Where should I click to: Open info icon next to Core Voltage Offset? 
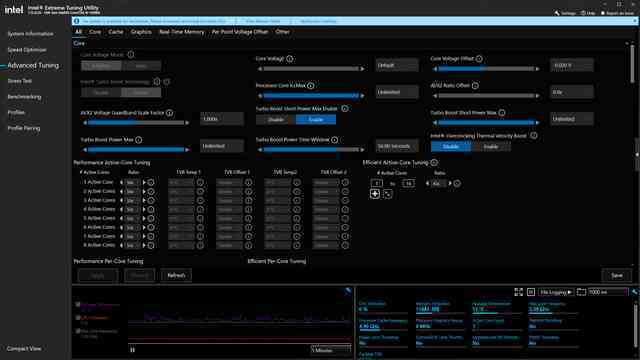479,59
